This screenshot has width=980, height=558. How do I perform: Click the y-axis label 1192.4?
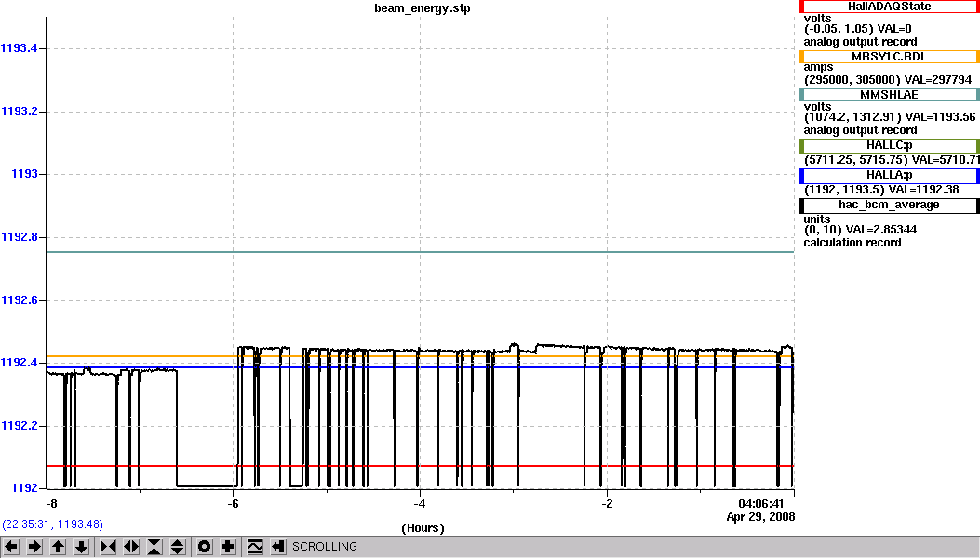[19, 363]
